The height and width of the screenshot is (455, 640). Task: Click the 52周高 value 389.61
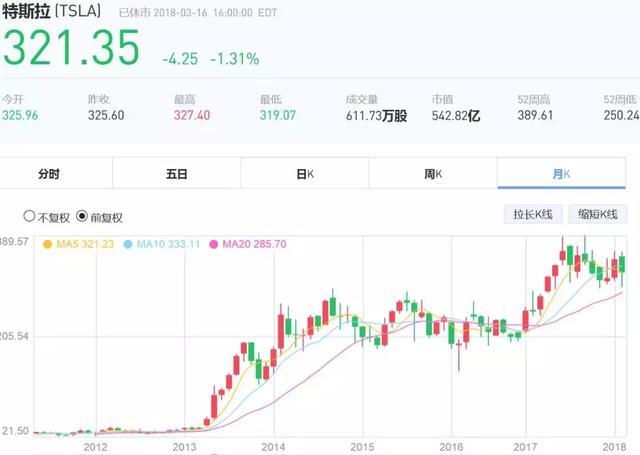pos(536,115)
